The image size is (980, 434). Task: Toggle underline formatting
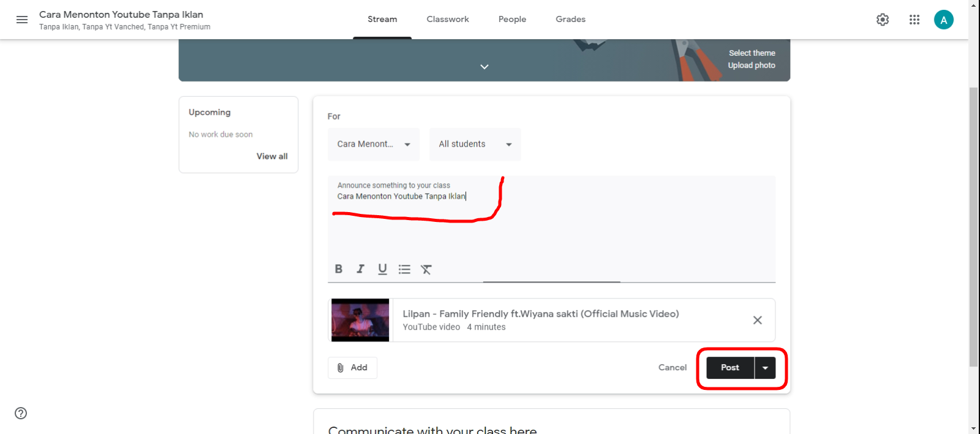pyautogui.click(x=383, y=269)
